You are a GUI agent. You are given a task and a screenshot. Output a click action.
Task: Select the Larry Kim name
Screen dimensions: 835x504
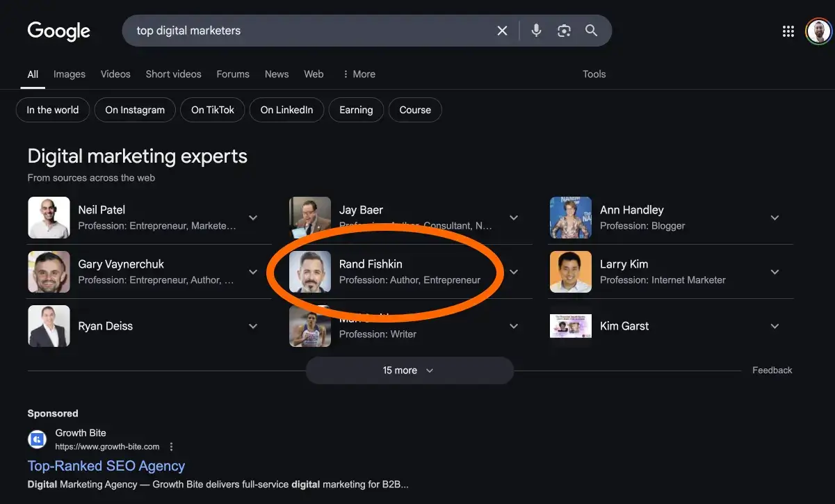click(x=624, y=264)
